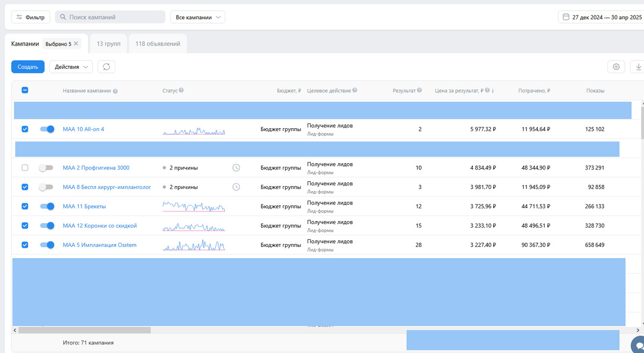Click the download icon at top right
The width and height of the screenshot is (644, 353).
(x=638, y=67)
